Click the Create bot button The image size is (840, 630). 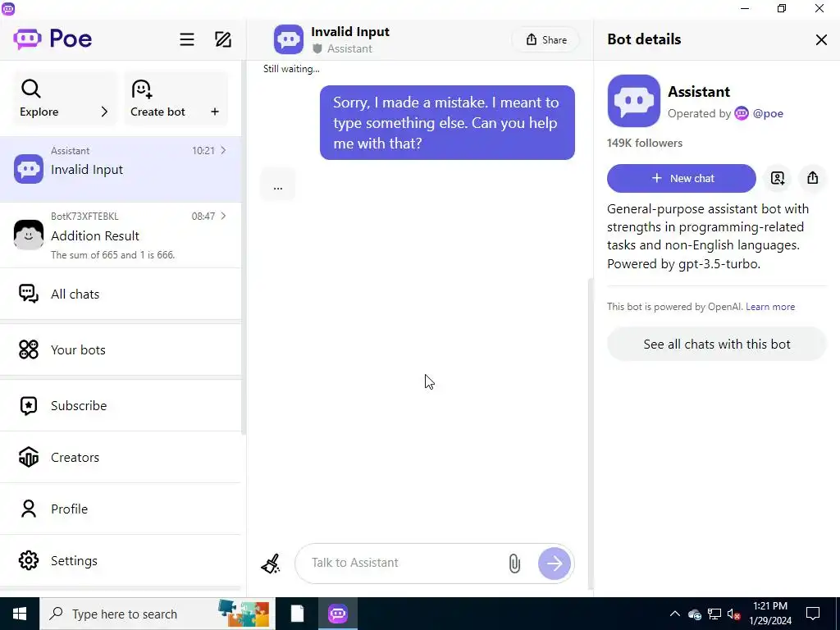(176, 98)
